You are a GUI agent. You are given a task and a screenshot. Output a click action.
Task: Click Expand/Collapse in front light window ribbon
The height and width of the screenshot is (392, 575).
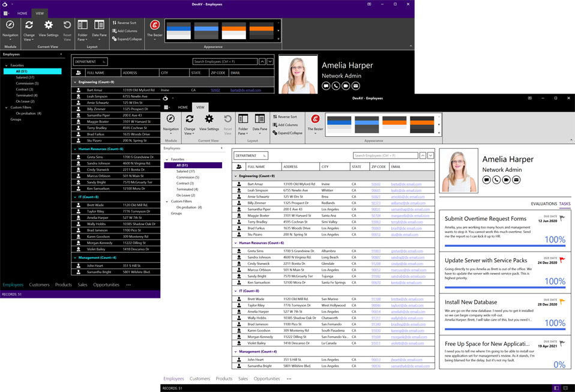287,133
